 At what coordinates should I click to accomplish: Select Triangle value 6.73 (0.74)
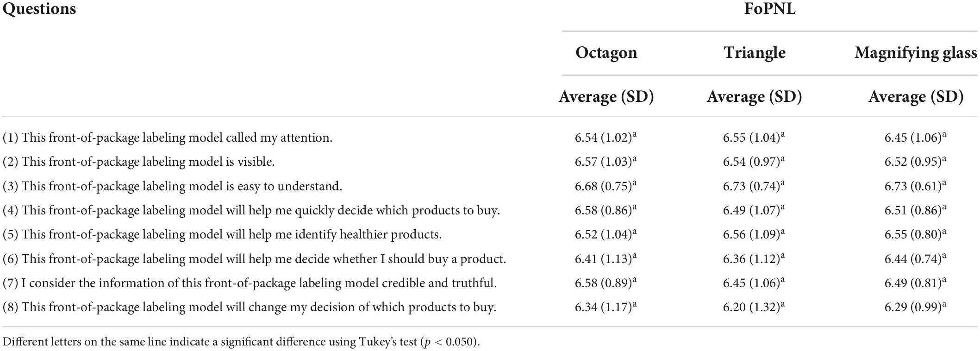click(754, 186)
